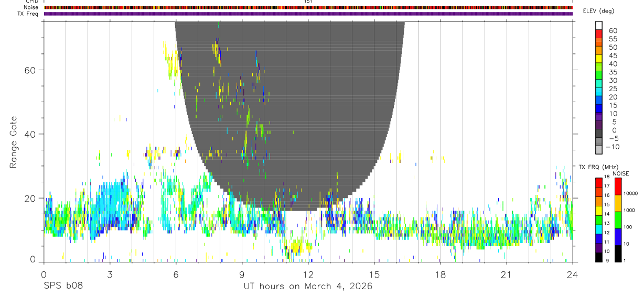This screenshot has height=297, width=644.
Task: Click the '30' label in the ELEV legend
Action: point(613,81)
